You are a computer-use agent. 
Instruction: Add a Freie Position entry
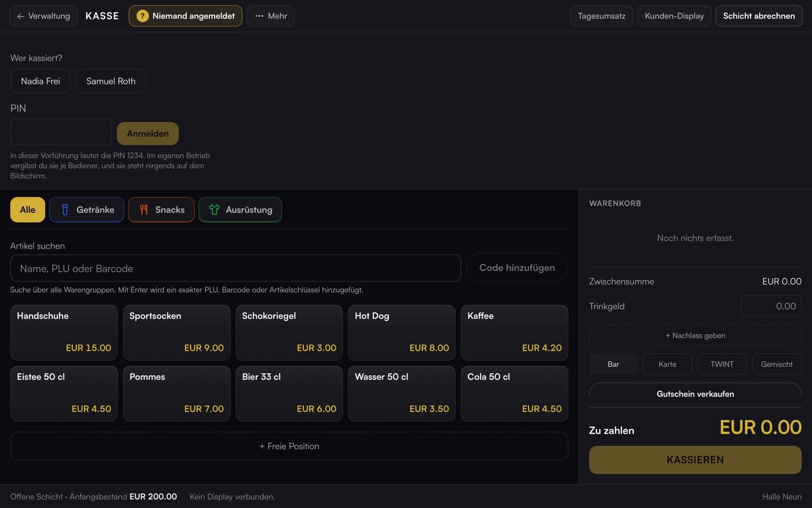[x=289, y=446]
